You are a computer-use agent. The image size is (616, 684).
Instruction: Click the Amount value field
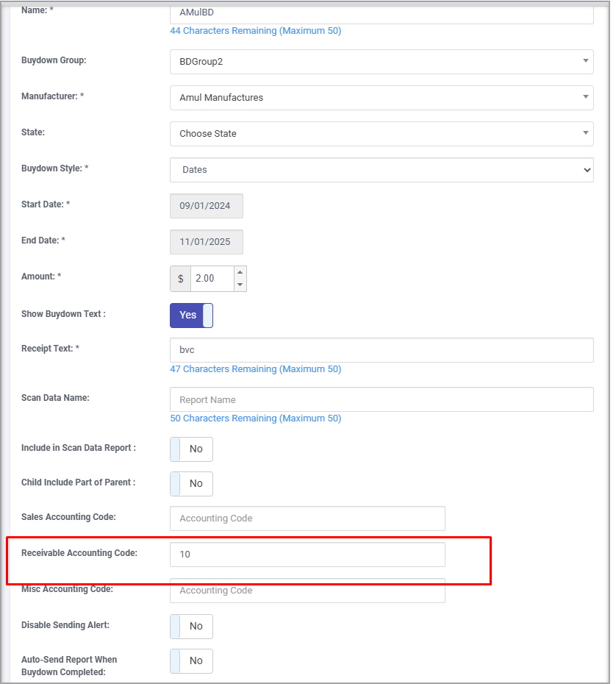point(212,279)
